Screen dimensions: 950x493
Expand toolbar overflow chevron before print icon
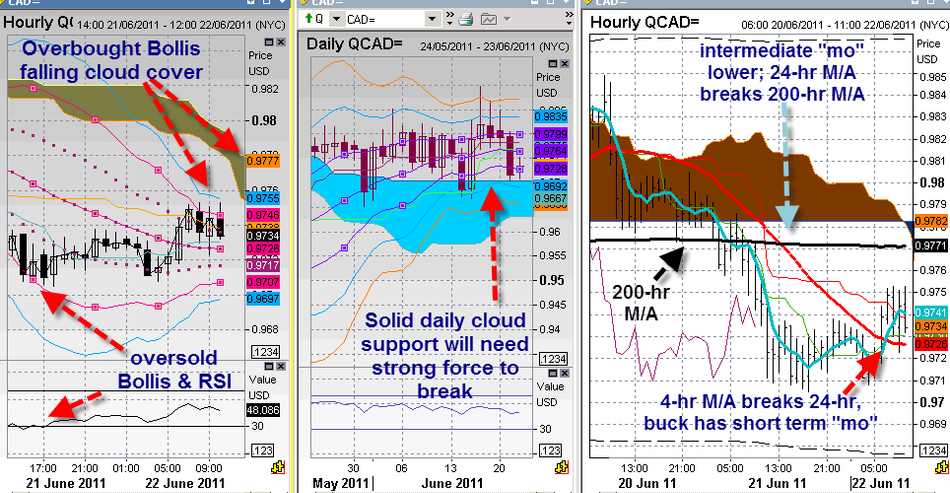pyautogui.click(x=450, y=19)
